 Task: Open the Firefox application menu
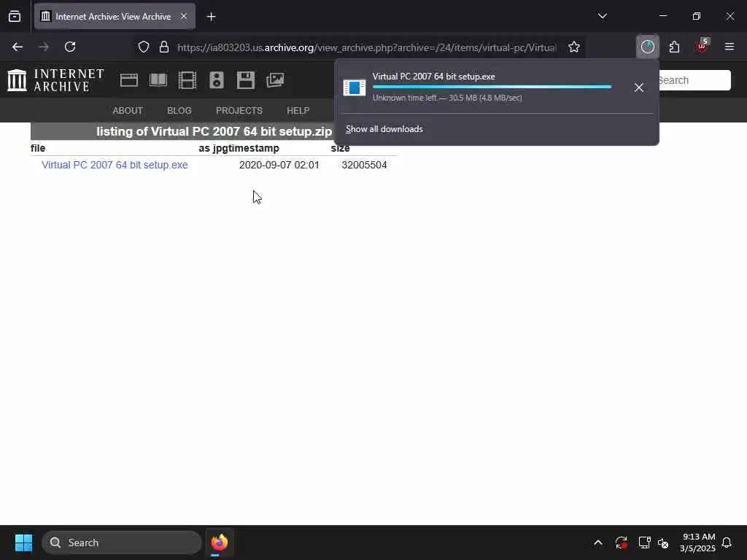pos(729,47)
